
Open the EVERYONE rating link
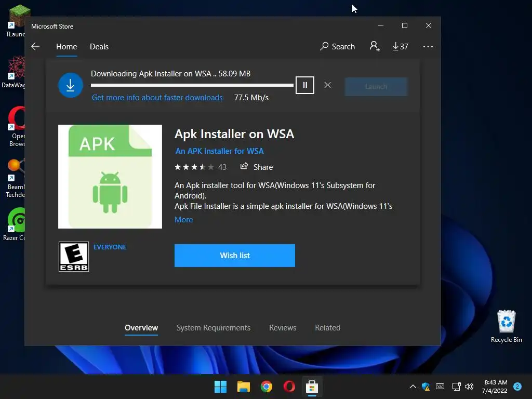point(110,247)
